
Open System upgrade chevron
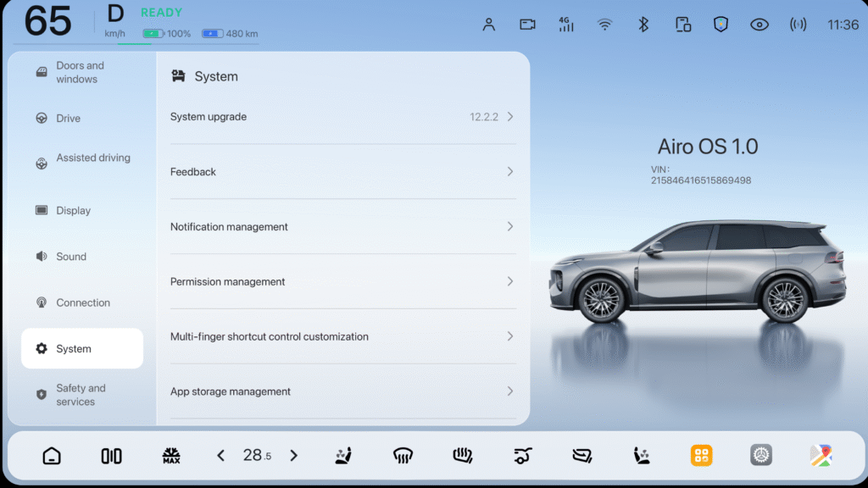(509, 117)
